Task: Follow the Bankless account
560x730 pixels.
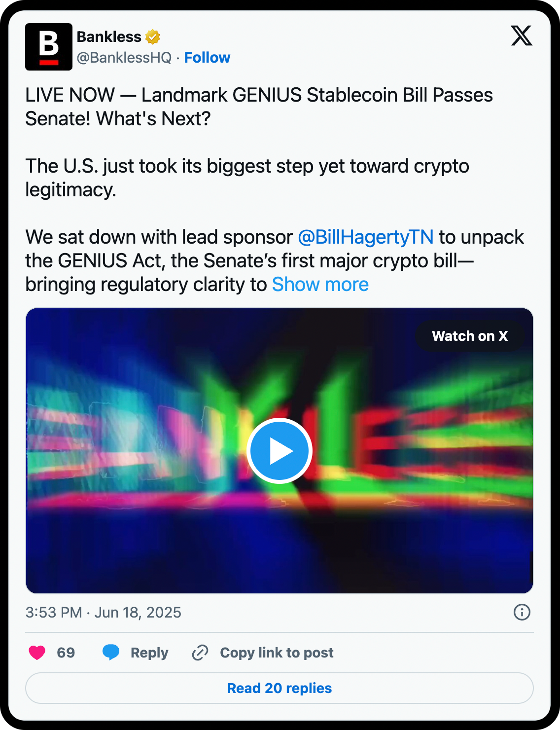Action: (207, 58)
